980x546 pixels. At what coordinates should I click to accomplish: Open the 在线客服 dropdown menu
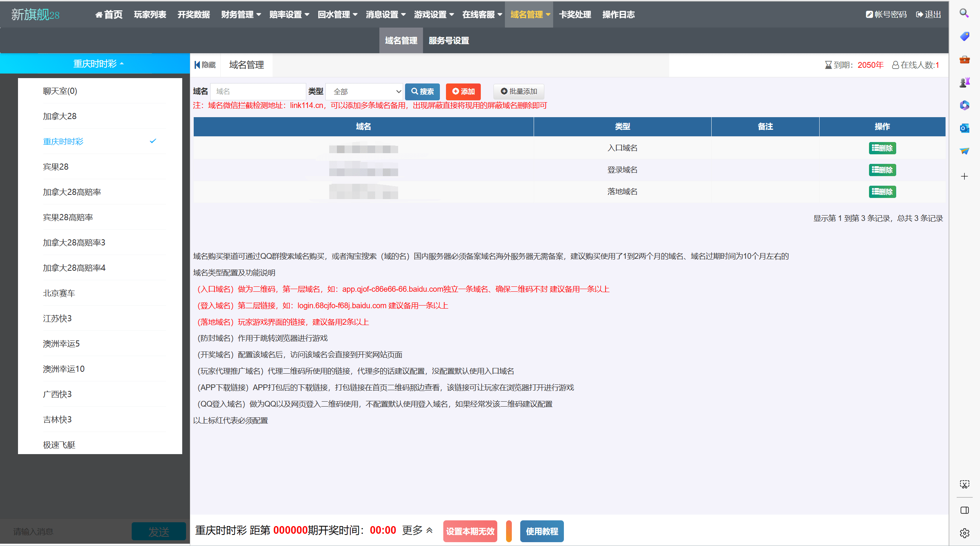[x=482, y=15]
